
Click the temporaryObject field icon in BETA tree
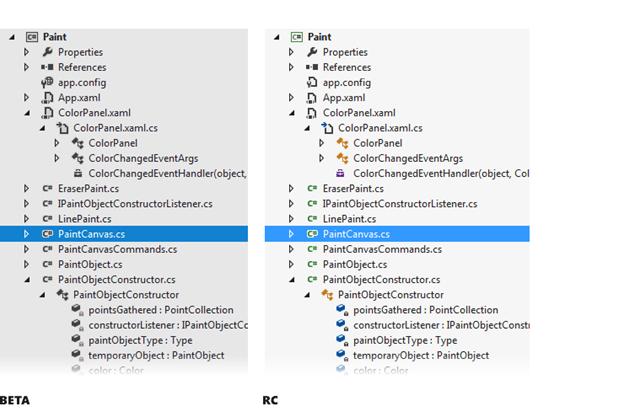(77, 355)
